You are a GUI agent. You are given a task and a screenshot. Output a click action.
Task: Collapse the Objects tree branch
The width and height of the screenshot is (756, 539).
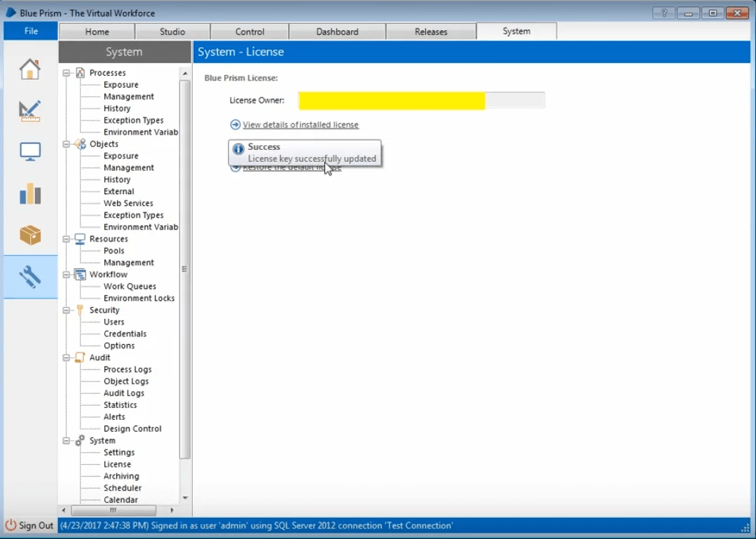click(67, 144)
